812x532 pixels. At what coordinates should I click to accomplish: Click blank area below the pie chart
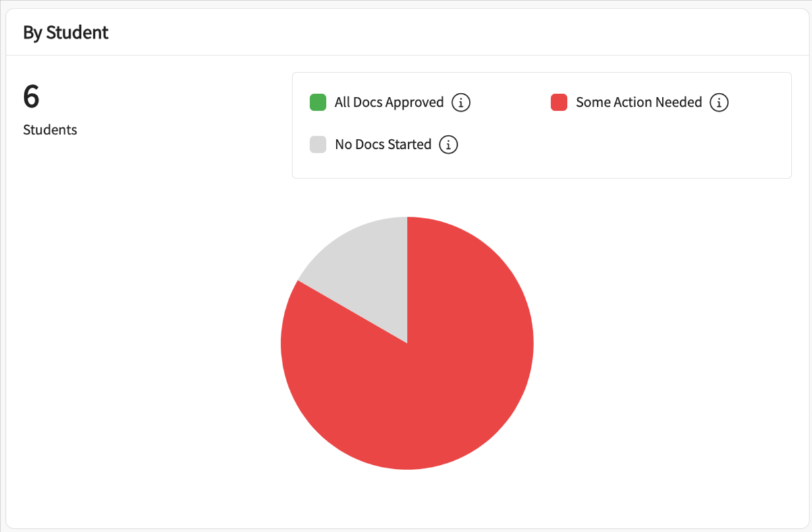407,500
